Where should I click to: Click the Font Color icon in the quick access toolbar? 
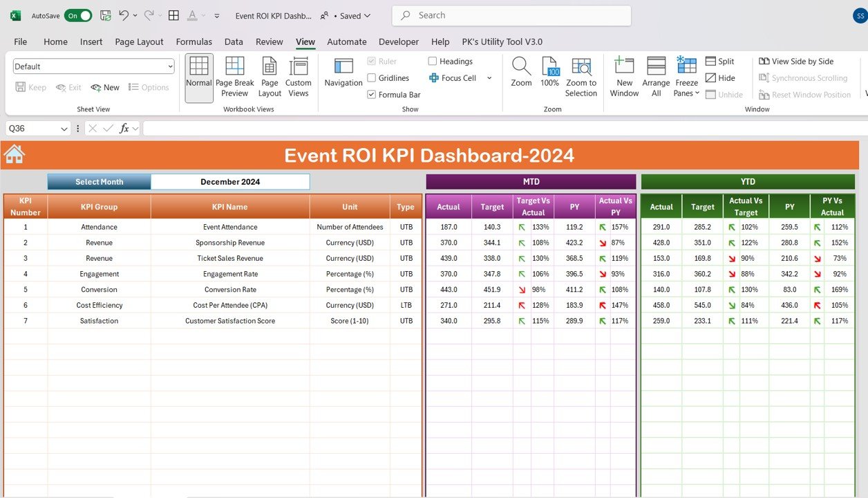point(193,15)
